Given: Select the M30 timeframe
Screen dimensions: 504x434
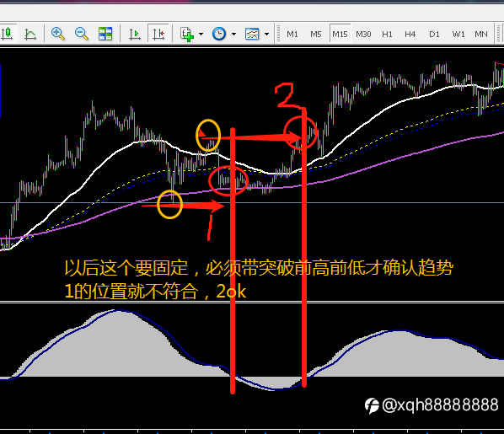Looking at the screenshot, I should (x=363, y=34).
